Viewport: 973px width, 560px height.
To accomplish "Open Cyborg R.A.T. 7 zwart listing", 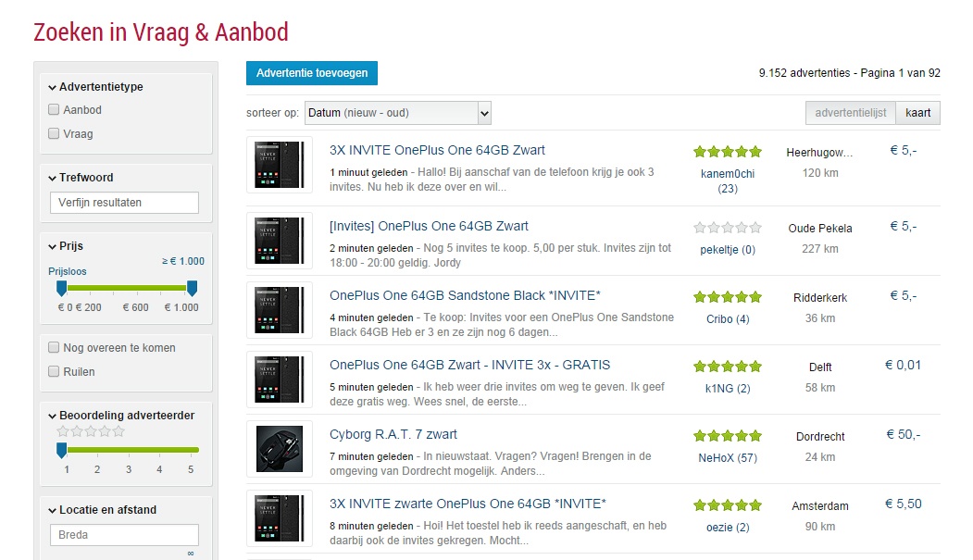I will 393,434.
